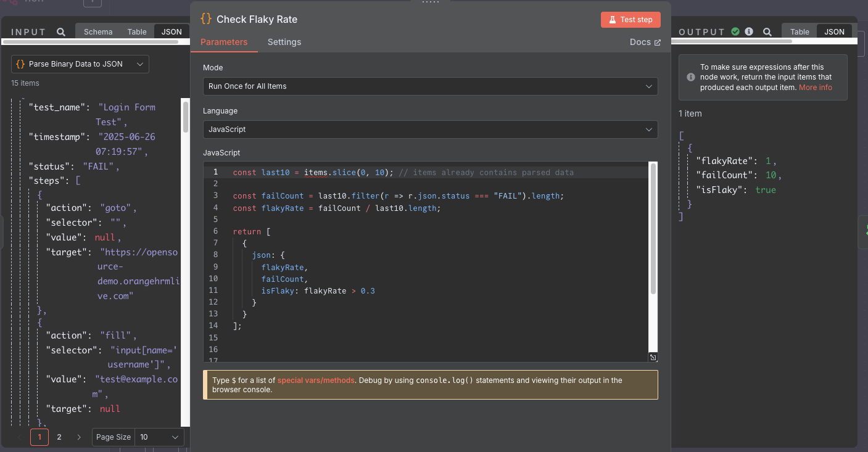Open the Page Size dropdown showing 10
868x452 pixels.
(159, 437)
